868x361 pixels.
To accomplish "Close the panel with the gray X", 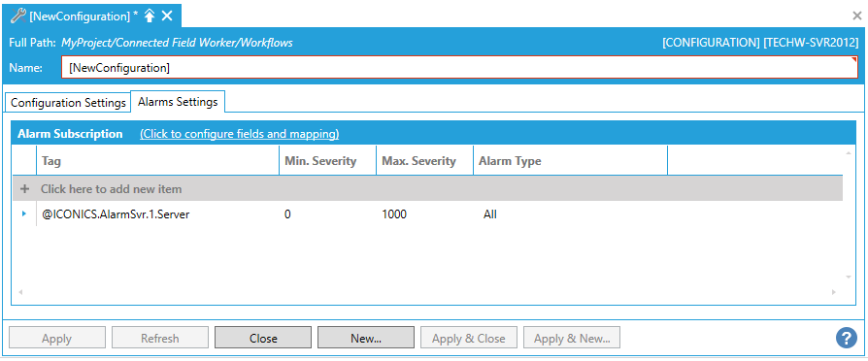I will point(857,16).
